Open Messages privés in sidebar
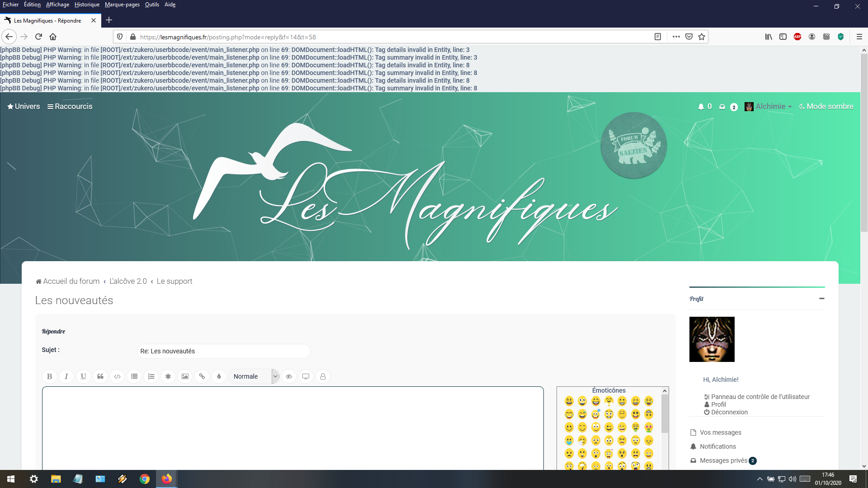The height and width of the screenshot is (488, 868). click(x=723, y=460)
